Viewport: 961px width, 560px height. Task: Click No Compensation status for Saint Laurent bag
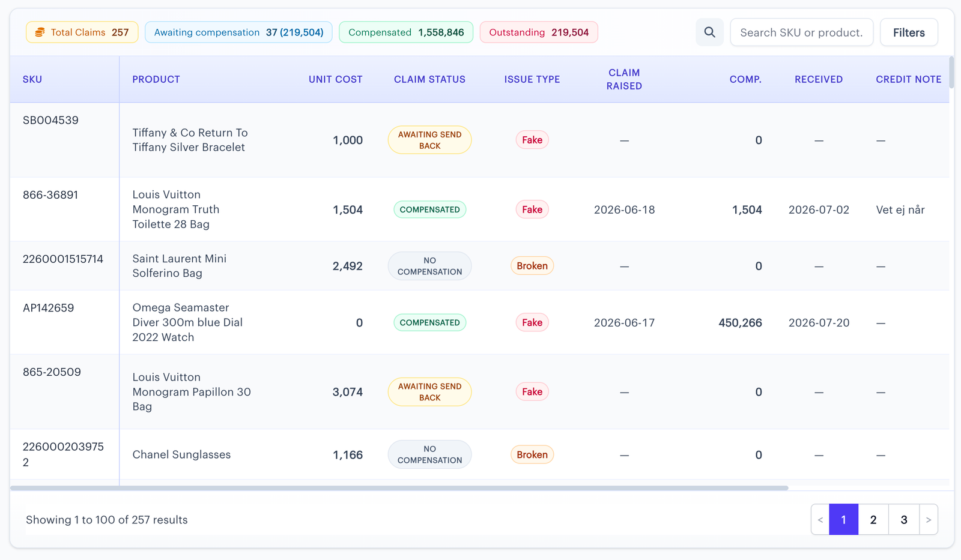pyautogui.click(x=429, y=266)
